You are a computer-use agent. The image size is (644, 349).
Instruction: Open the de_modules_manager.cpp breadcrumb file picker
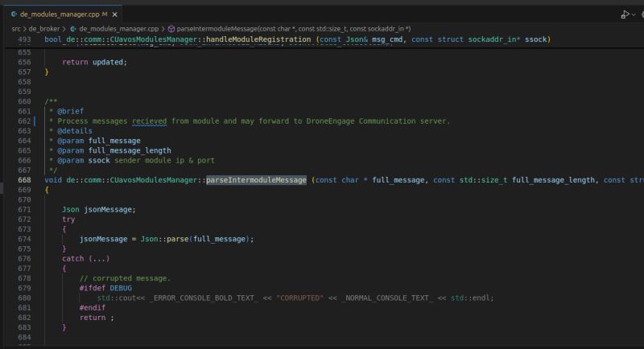[x=118, y=29]
